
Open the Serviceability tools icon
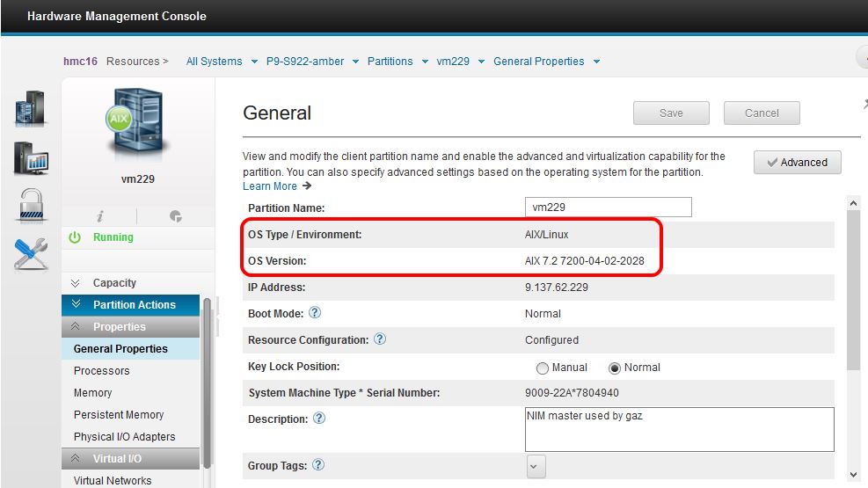pos(30,253)
